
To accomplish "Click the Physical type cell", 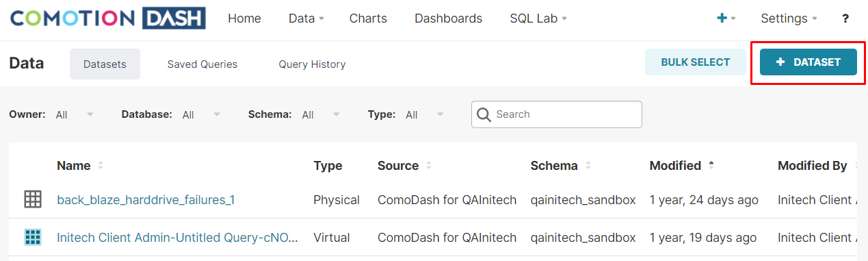I will (337, 200).
